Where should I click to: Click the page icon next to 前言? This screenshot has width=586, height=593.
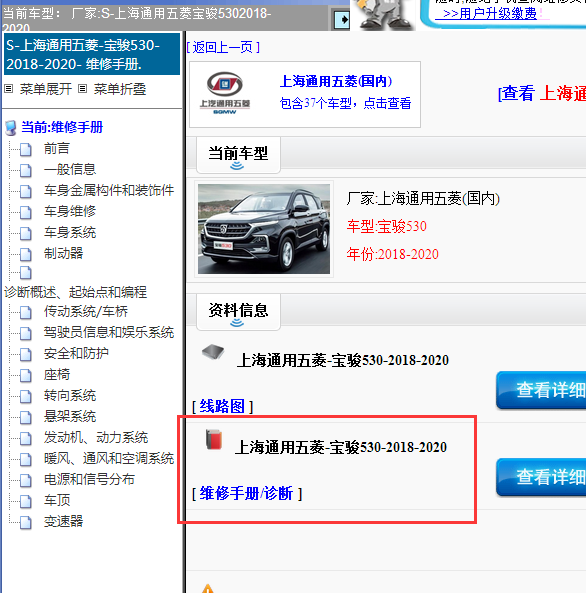[x=26, y=149]
